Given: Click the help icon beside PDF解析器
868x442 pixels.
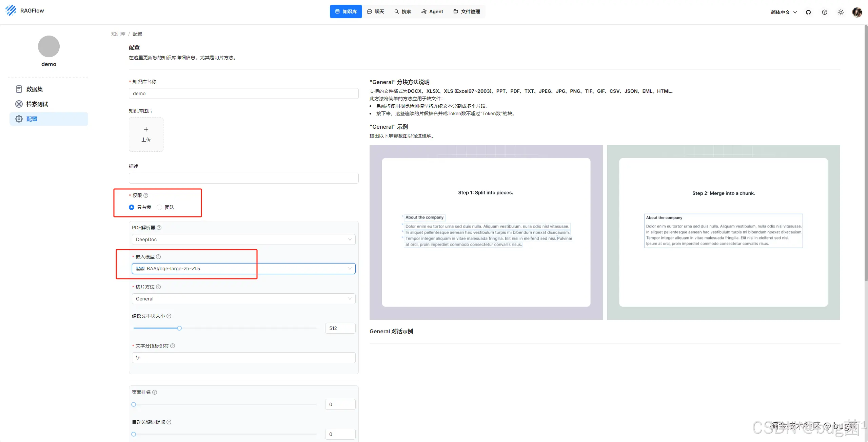Looking at the screenshot, I should [x=159, y=228].
